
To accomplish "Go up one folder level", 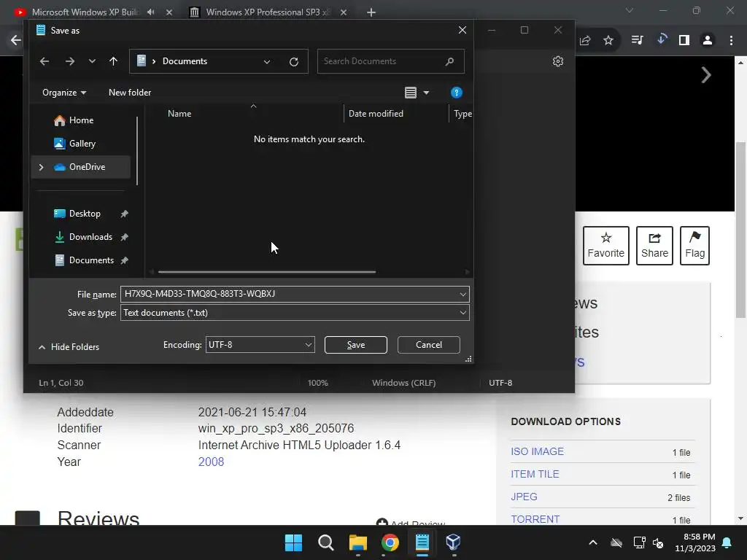I will [x=113, y=61].
